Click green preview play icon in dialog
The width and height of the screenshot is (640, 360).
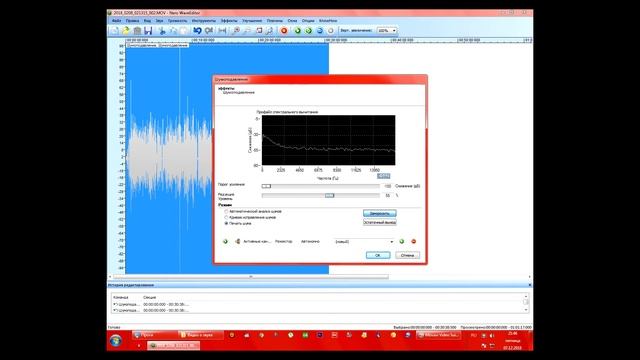pos(225,242)
